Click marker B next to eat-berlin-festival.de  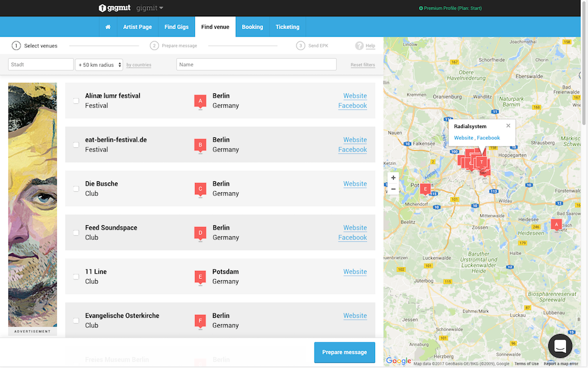click(201, 145)
